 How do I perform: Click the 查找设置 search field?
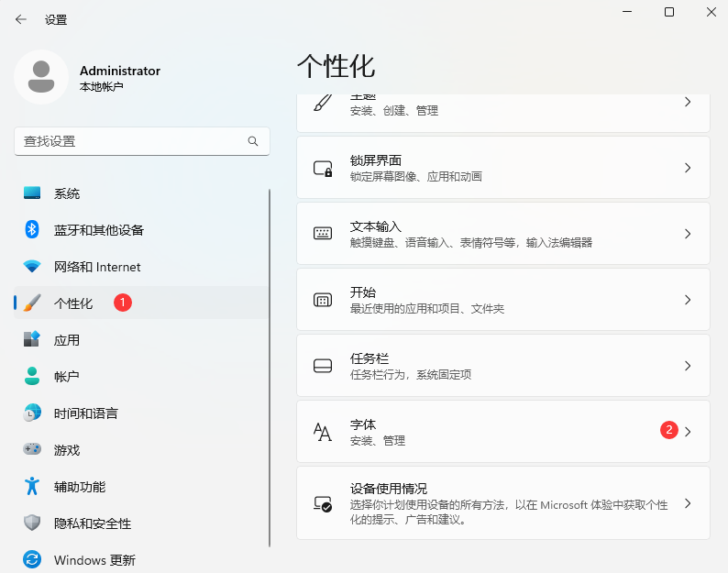[x=128, y=141]
